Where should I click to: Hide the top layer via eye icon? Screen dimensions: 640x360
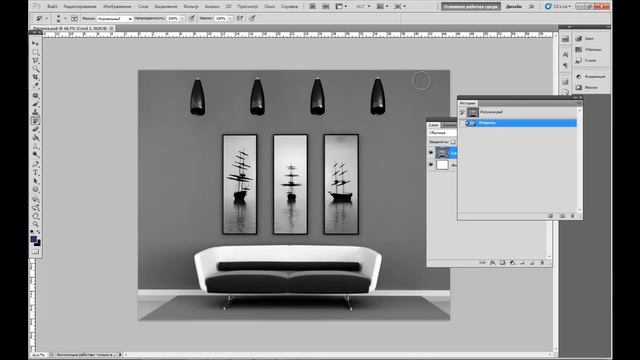431,153
